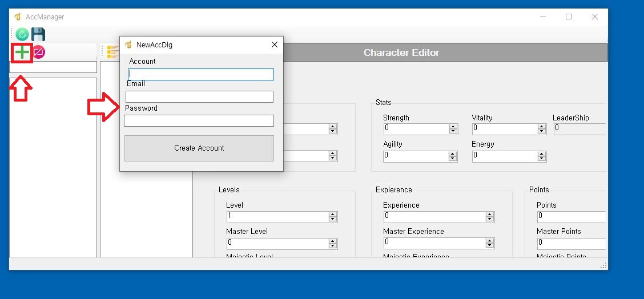Decrement the Master Level spinner
Screen dimensions: 644x299
click(x=333, y=245)
